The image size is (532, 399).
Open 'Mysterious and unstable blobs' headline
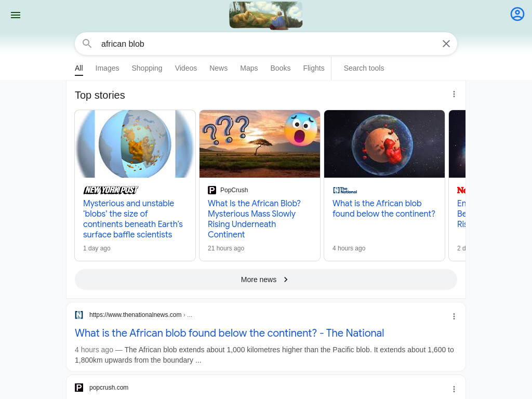coord(132,219)
